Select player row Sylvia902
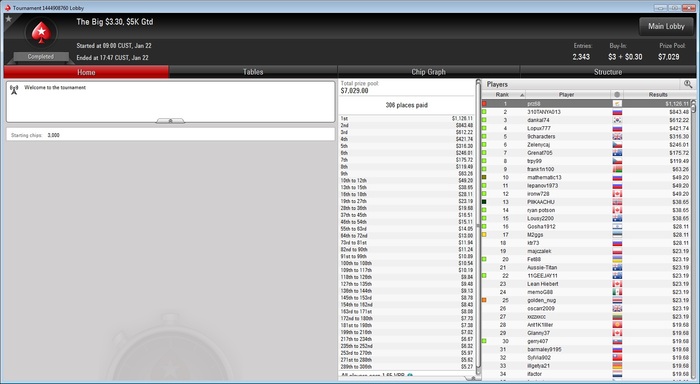The height and width of the screenshot is (384, 700). pyautogui.click(x=586, y=358)
